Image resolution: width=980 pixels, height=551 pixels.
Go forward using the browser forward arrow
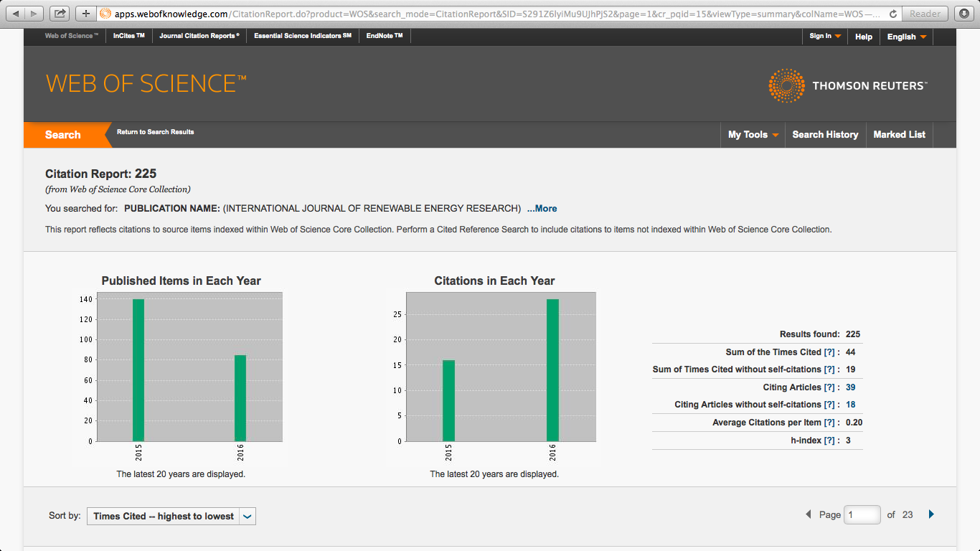click(x=34, y=13)
